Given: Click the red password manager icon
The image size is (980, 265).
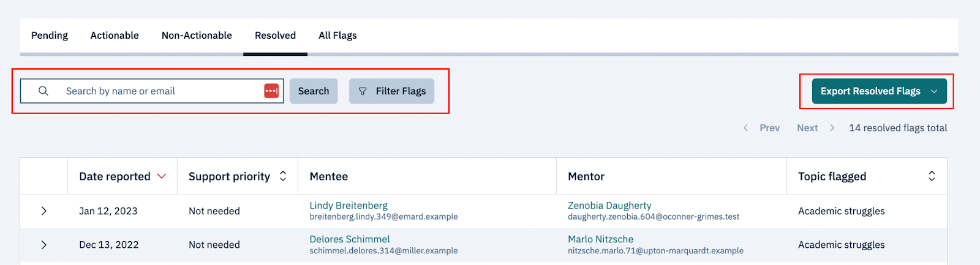Looking at the screenshot, I should 271,91.
